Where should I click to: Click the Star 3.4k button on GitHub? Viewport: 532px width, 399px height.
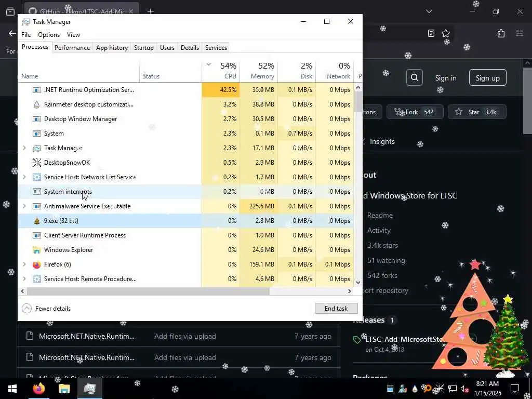click(x=477, y=112)
